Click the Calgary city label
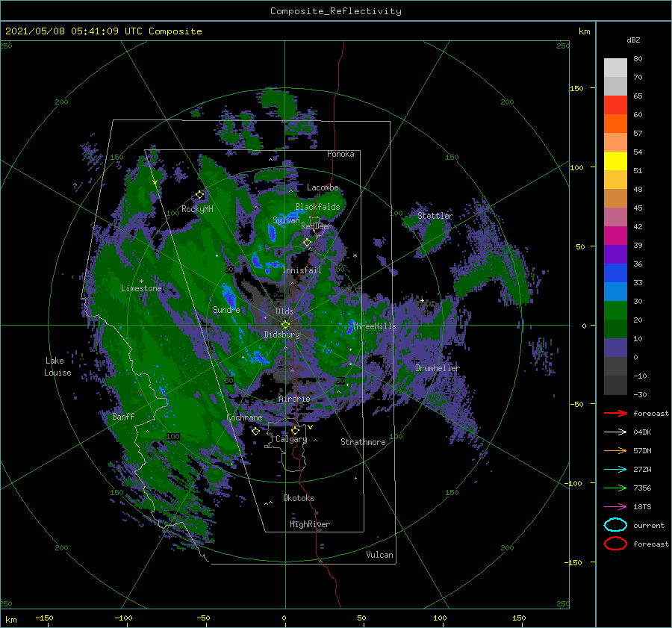The width and height of the screenshot is (672, 628). pyautogui.click(x=291, y=439)
